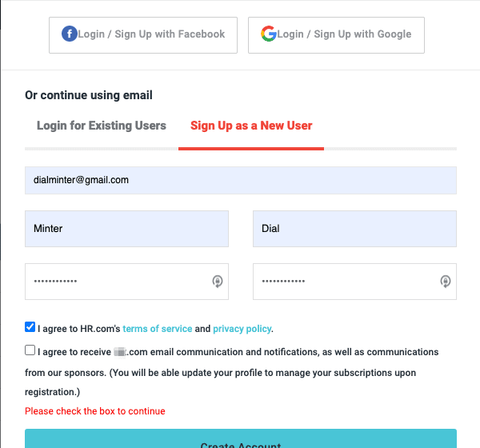Click password manager icon in confirm password field
This screenshot has width=480, height=448.
445,281
